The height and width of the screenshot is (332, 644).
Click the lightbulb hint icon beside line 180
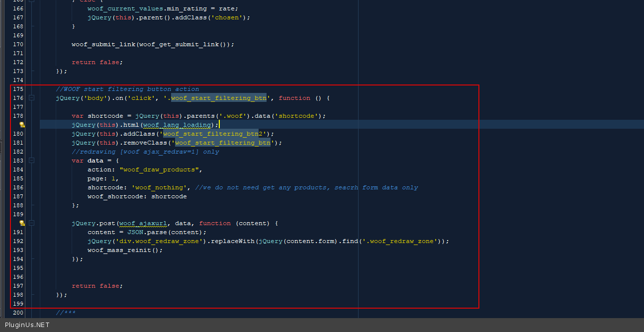pos(22,125)
